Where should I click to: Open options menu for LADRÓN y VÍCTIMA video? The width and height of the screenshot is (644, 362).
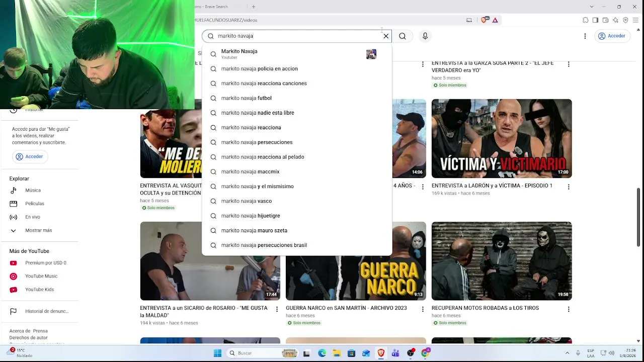click(569, 187)
